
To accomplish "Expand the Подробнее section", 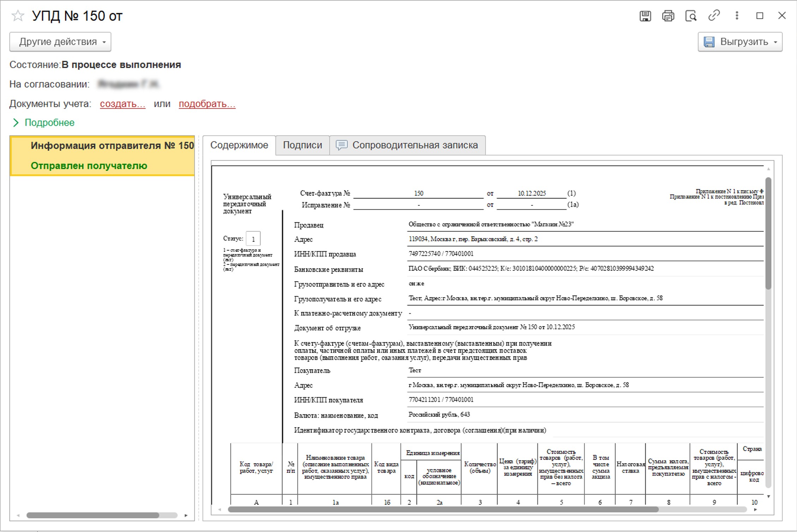I will [43, 122].
